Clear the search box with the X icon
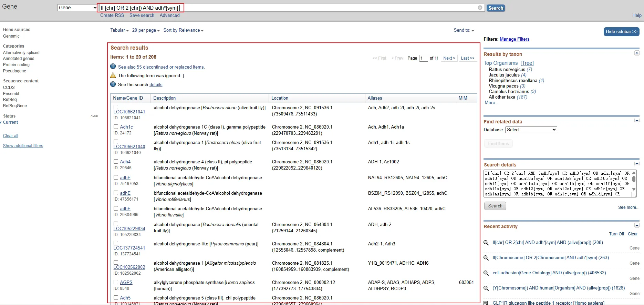This screenshot has width=644, height=305. tap(480, 8)
